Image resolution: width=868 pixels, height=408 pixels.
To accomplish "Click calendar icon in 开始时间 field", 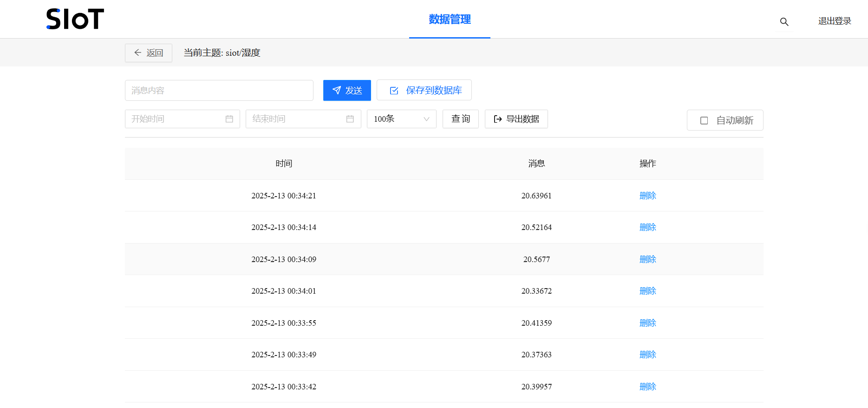I will tap(229, 119).
